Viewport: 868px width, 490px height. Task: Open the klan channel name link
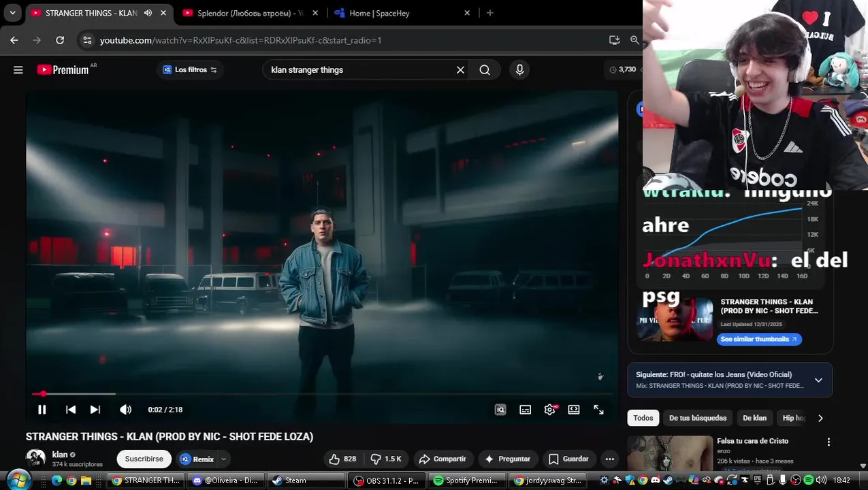(x=60, y=455)
